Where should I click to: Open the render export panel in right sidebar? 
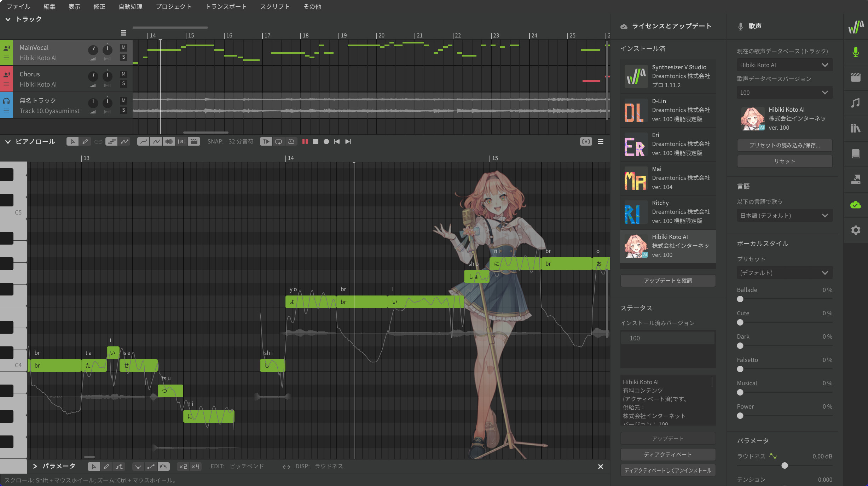(x=856, y=179)
